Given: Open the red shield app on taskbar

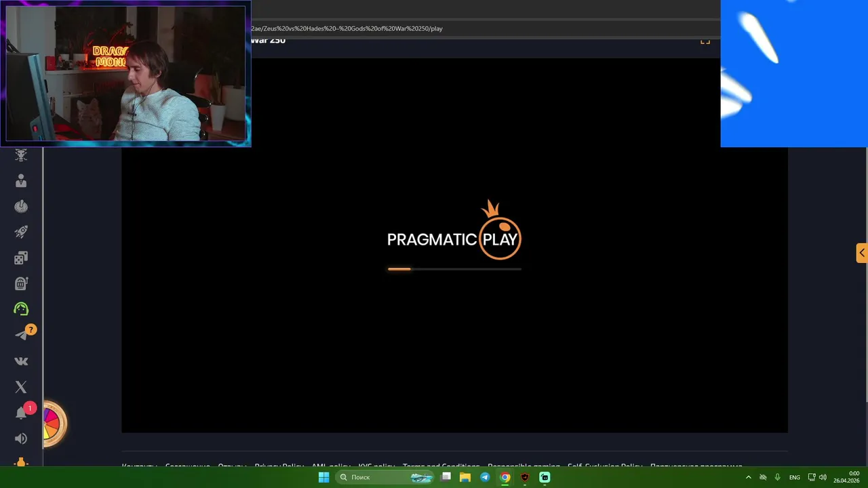Looking at the screenshot, I should pos(525,477).
